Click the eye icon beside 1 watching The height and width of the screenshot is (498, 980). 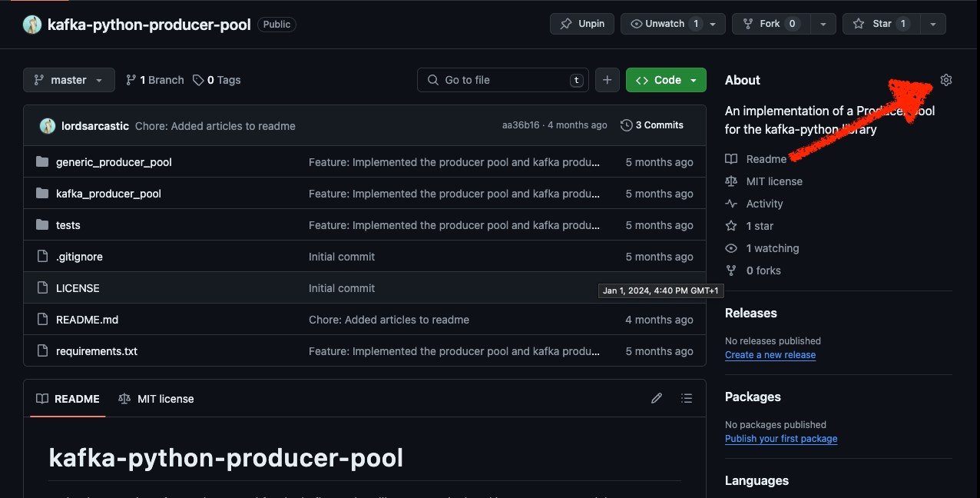731,248
